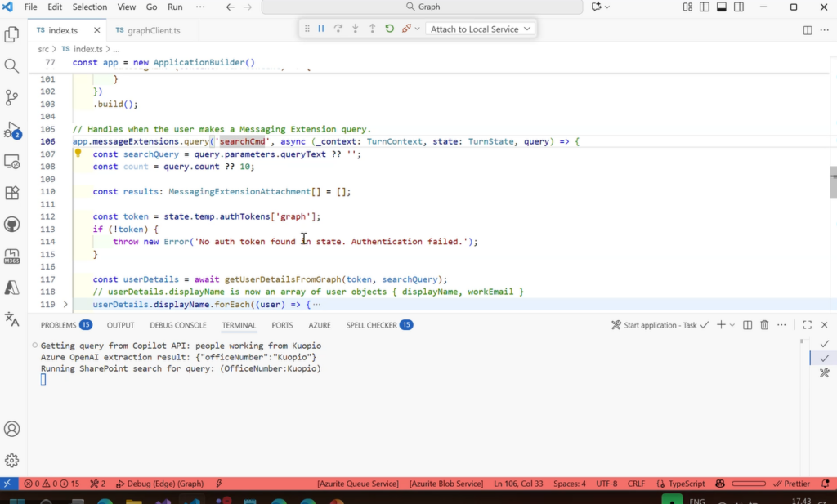
Task: Open the Extensions view in activity bar
Action: point(11,194)
